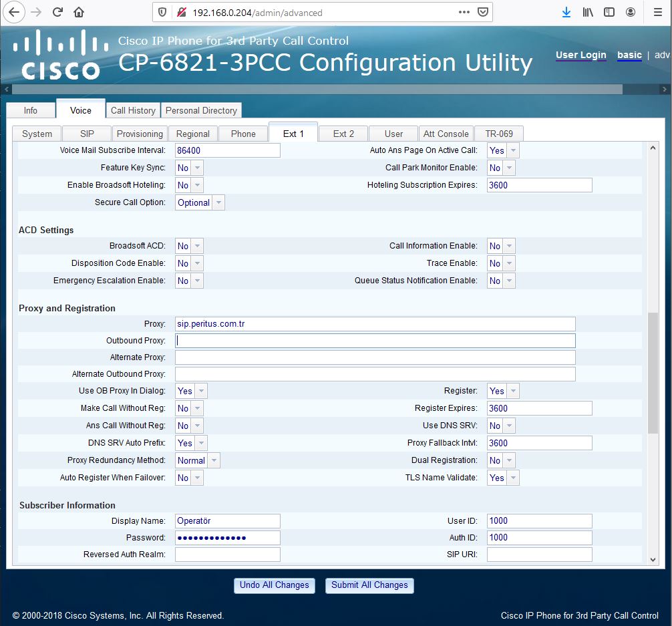This screenshot has height=626, width=672.
Task: Click the Submit All Changes button
Action: pyautogui.click(x=369, y=585)
